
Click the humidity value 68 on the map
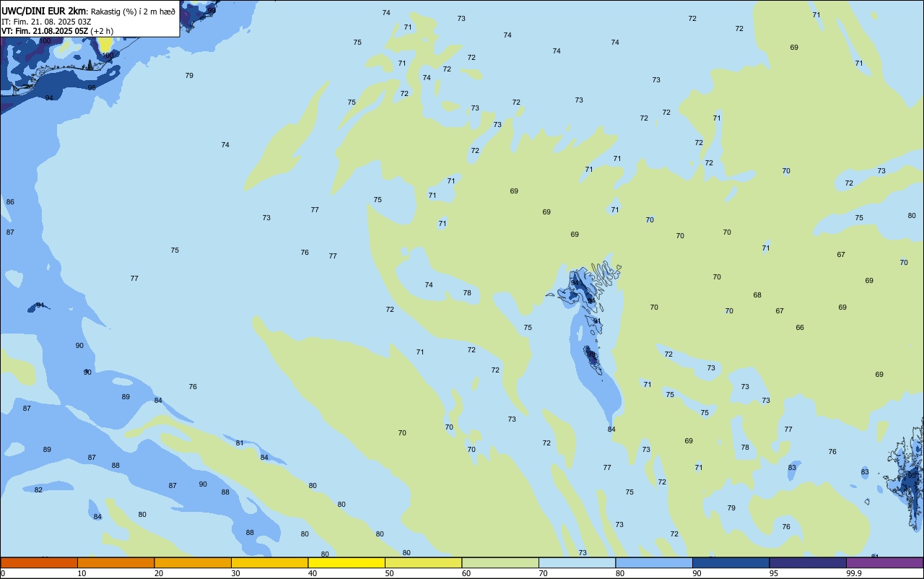(757, 295)
